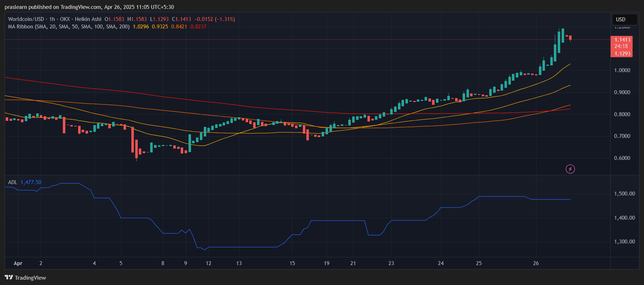The width and height of the screenshot is (644, 285).
Task: Click the -0.0152 (-1.31%) change value
Action: [x=214, y=19]
